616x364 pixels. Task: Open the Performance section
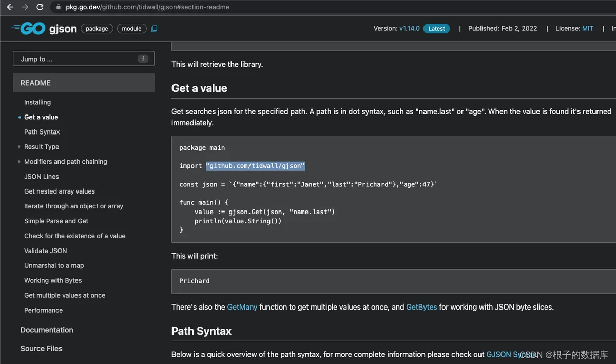point(44,311)
